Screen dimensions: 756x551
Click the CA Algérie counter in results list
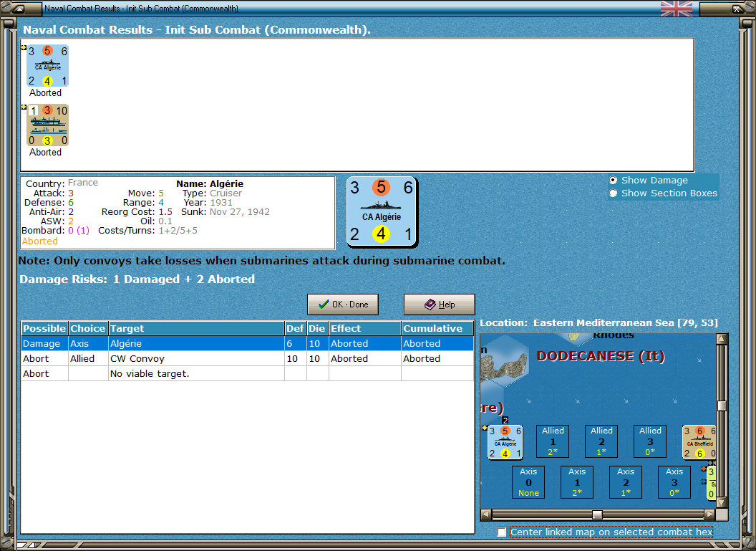point(47,66)
